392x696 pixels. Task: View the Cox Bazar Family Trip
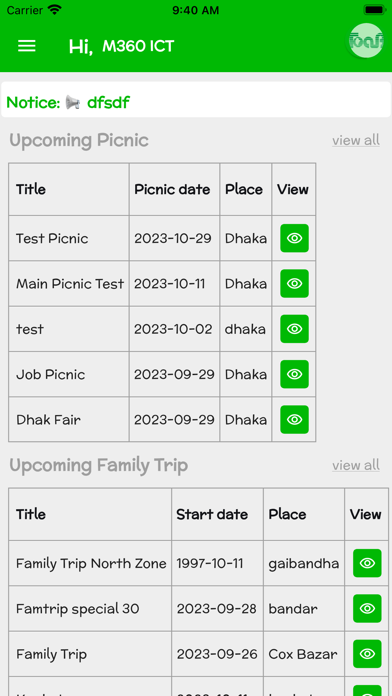click(367, 654)
